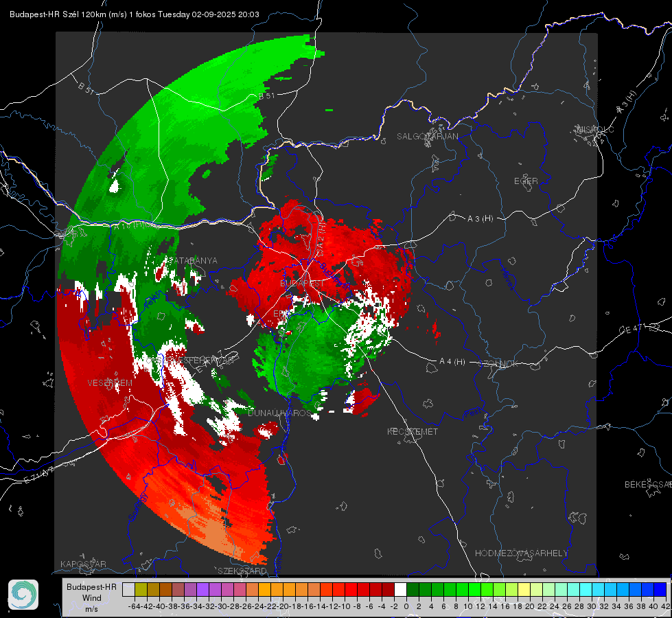The height and width of the screenshot is (618, 672).
Task: Click the KECSKEMÉT city label
Action: point(413,431)
